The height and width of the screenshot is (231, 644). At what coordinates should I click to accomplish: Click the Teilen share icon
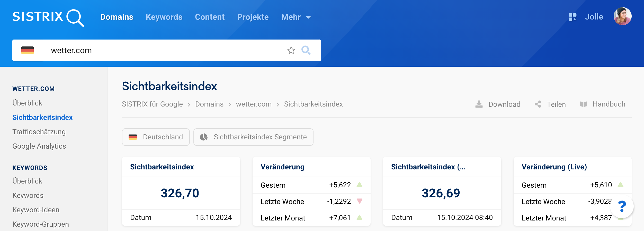click(x=538, y=104)
